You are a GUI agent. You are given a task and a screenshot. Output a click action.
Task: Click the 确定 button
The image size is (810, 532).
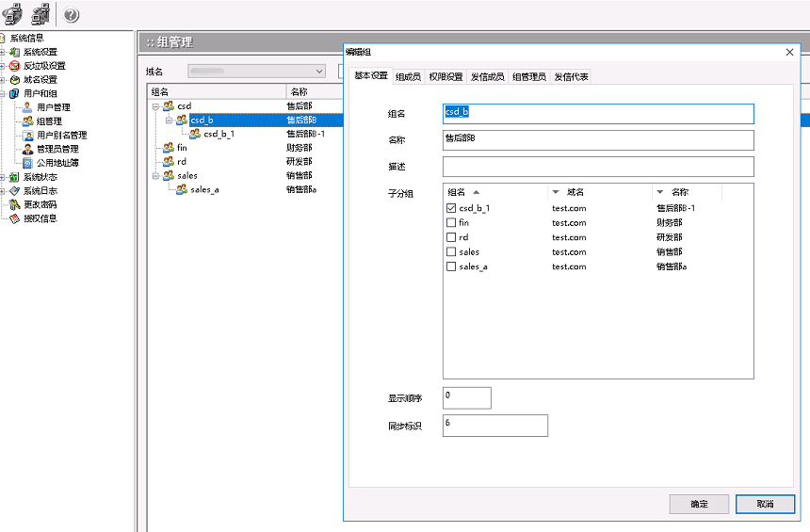[x=699, y=504]
